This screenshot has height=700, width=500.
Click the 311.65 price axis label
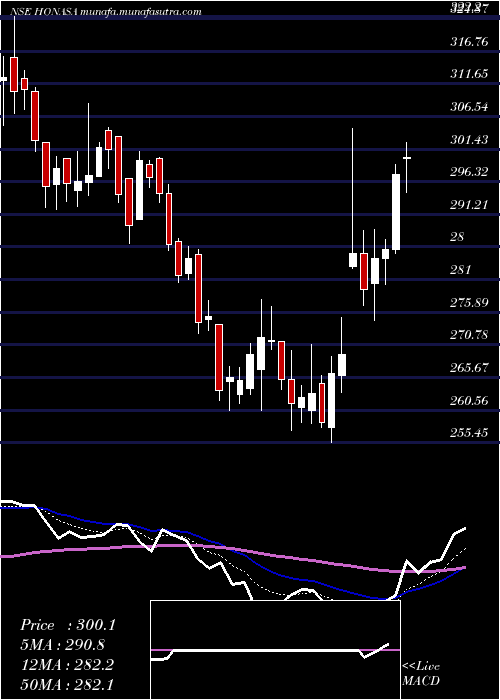pos(469,74)
